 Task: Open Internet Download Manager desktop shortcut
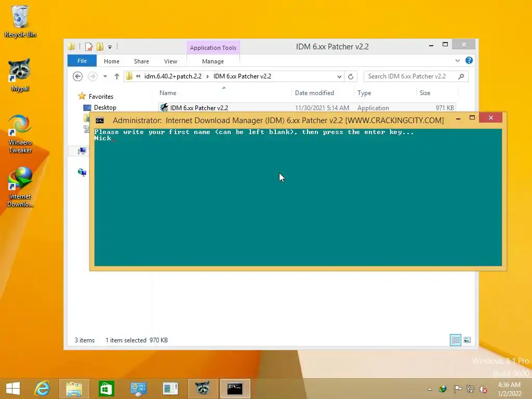coord(20,187)
